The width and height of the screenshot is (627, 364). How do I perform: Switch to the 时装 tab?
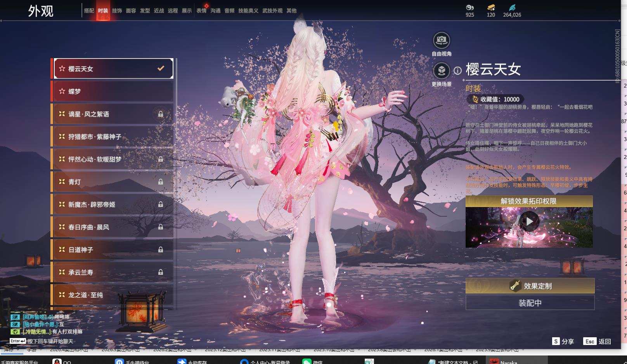(x=103, y=11)
